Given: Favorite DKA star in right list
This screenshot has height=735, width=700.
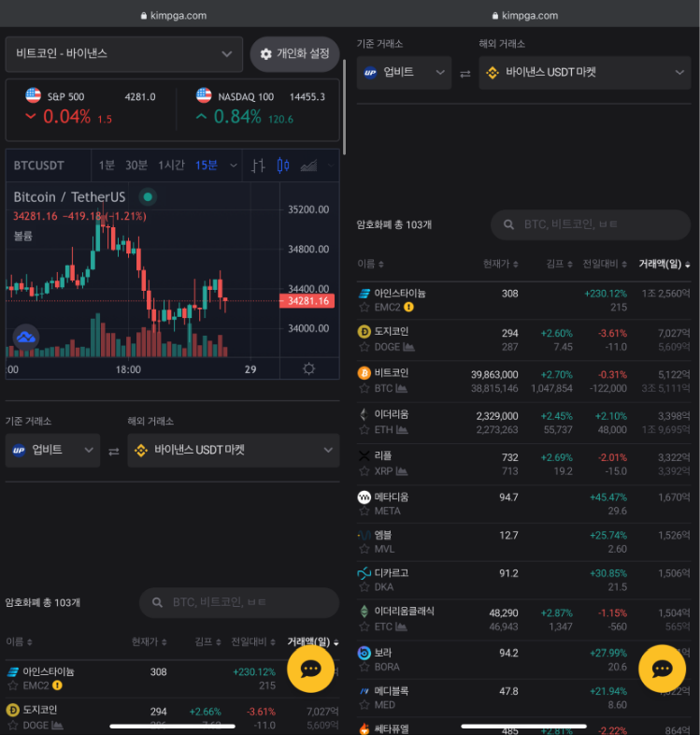Looking at the screenshot, I should click(x=364, y=587).
